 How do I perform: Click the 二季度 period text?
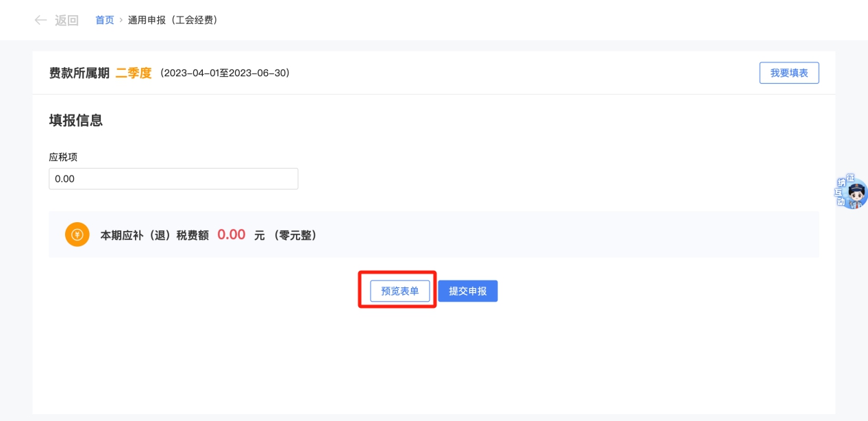point(133,73)
